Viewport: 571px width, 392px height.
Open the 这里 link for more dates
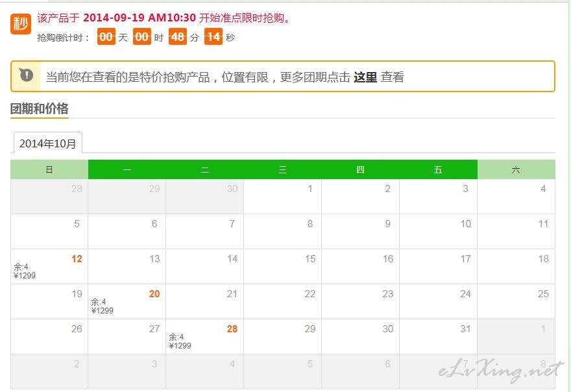point(365,77)
